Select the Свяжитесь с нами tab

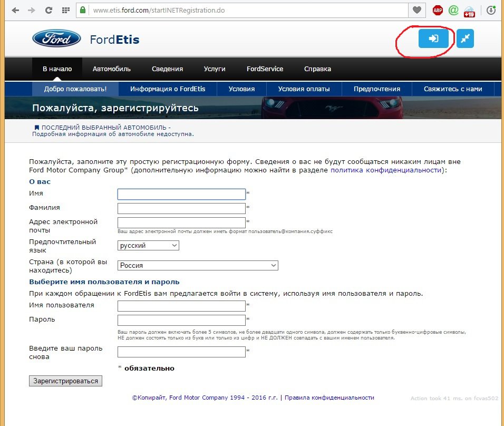tap(452, 89)
